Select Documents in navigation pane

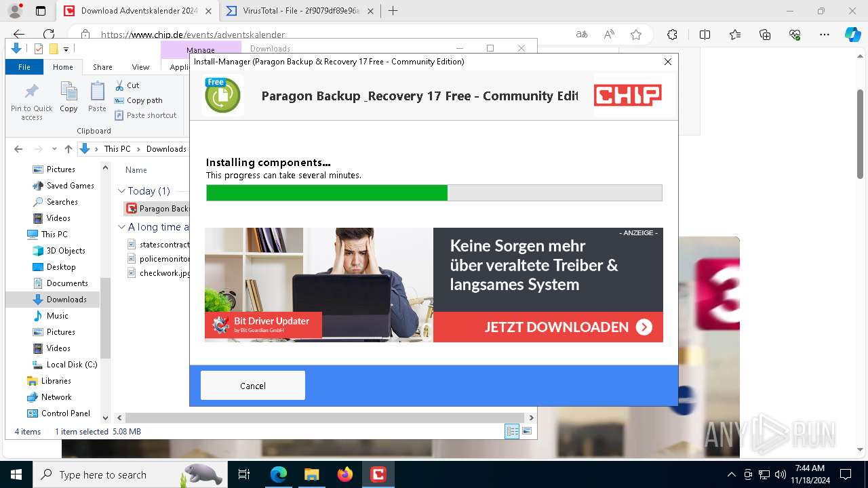click(x=60, y=283)
